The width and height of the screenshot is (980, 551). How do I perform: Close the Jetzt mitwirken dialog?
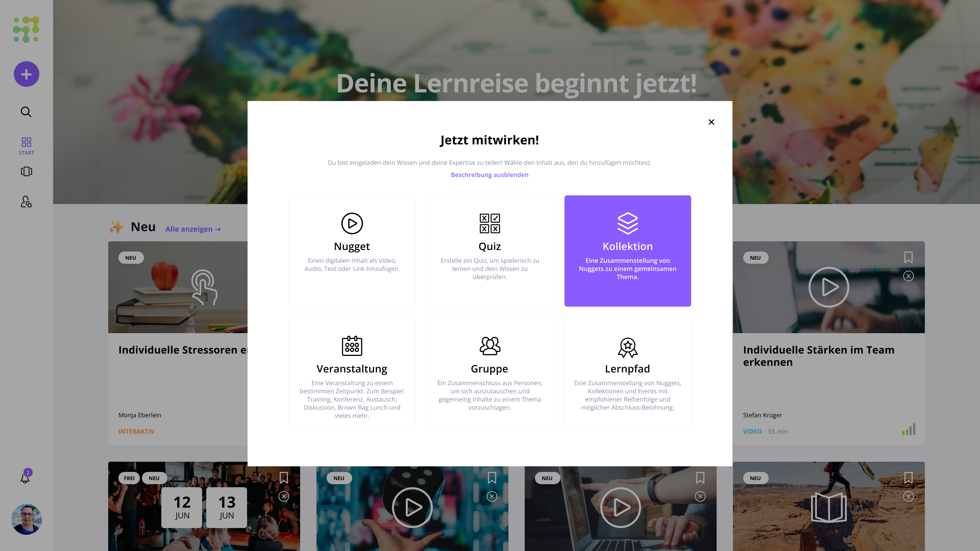pyautogui.click(x=712, y=122)
